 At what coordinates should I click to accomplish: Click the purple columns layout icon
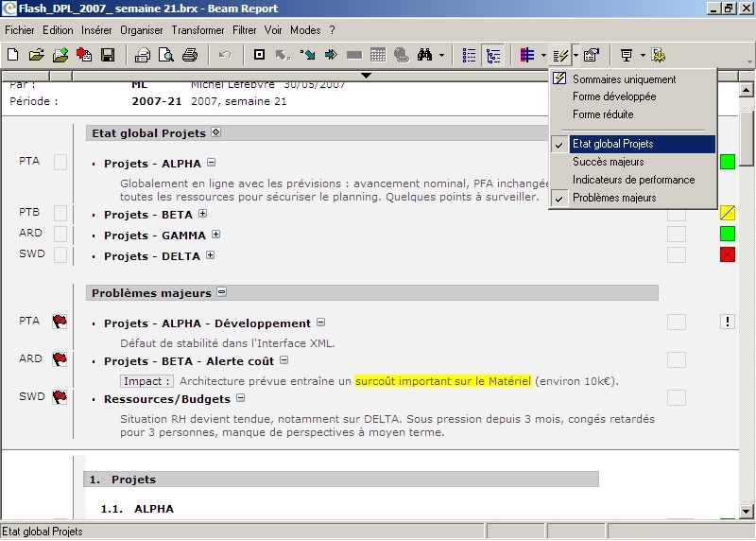pyautogui.click(x=527, y=56)
